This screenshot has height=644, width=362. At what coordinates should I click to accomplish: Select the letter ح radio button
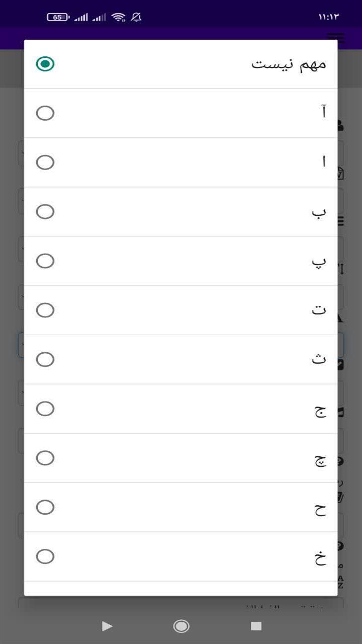45,507
